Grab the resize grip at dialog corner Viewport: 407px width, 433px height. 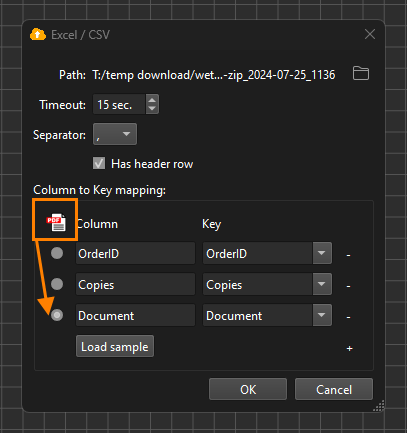pos(379,406)
